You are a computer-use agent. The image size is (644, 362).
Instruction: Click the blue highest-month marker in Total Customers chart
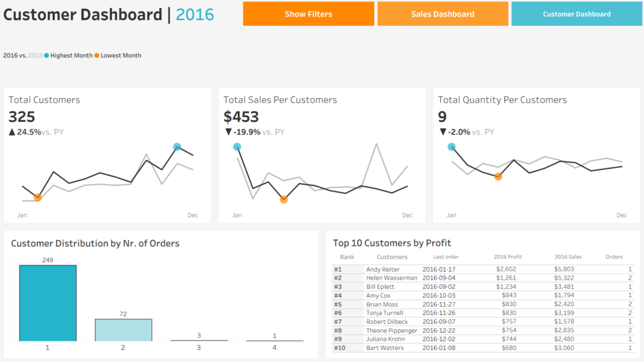coord(177,146)
